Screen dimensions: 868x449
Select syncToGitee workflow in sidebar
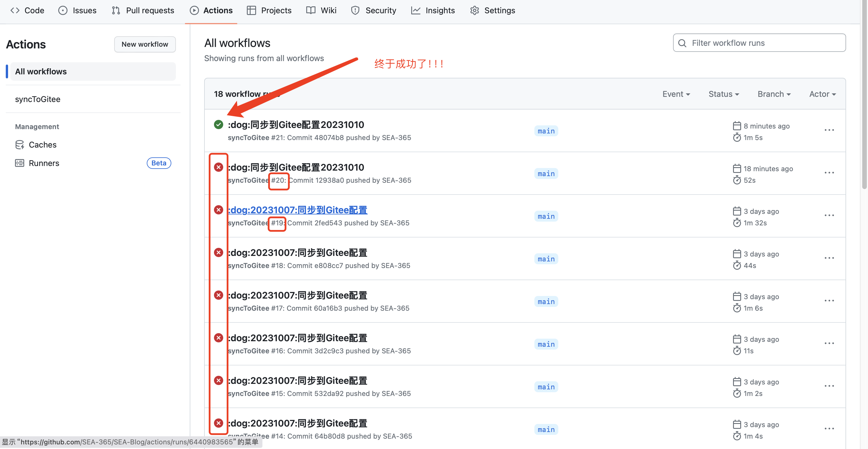point(38,99)
